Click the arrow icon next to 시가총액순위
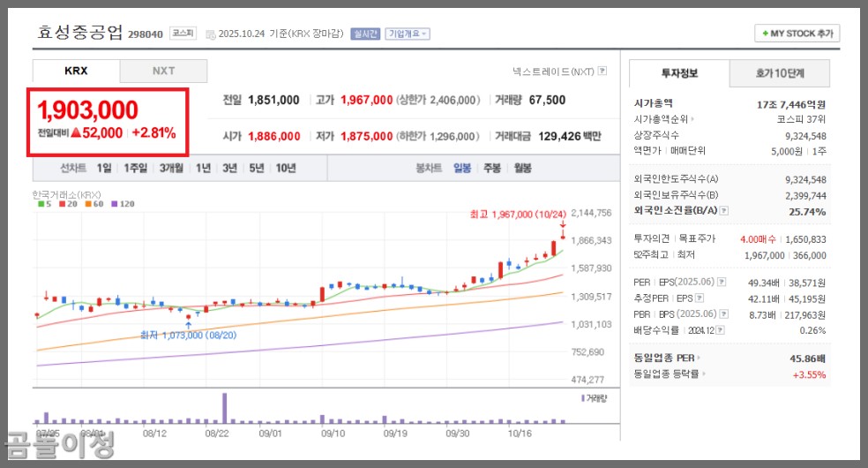The image size is (868, 468). (692, 119)
